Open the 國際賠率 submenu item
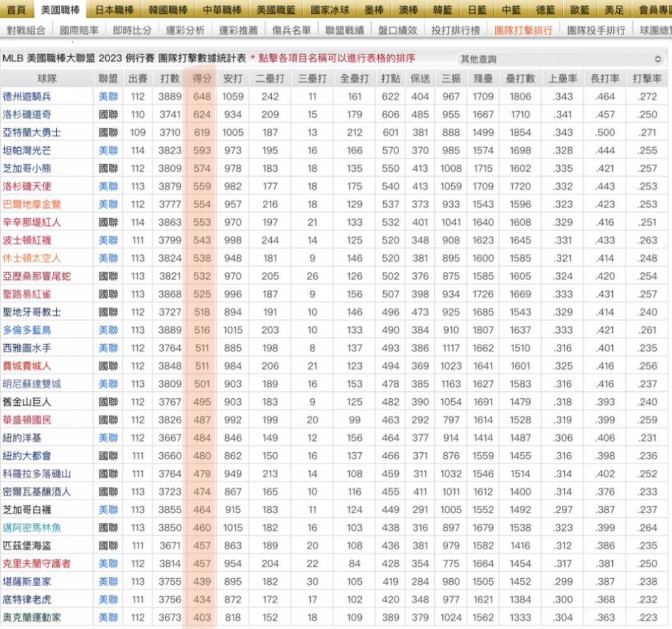This screenshot has width=672, height=629. pyautogui.click(x=79, y=30)
